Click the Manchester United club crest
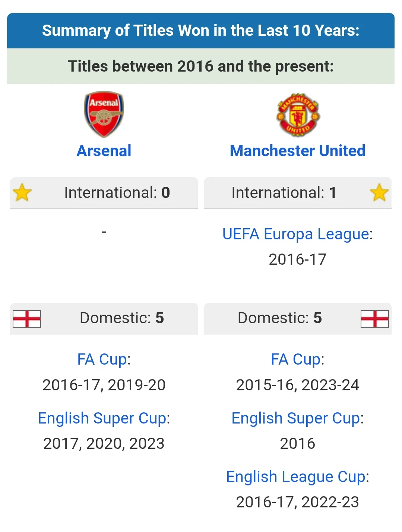The height and width of the screenshot is (532, 402). 298,115
